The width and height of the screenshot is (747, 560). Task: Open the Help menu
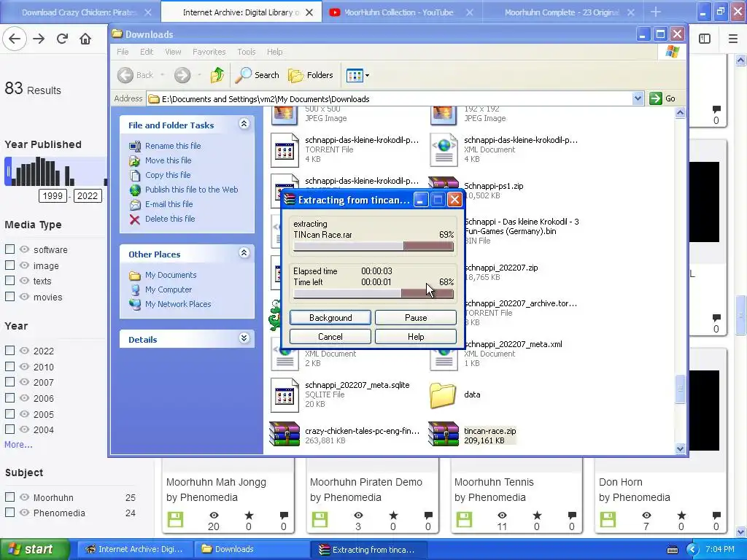click(x=274, y=52)
